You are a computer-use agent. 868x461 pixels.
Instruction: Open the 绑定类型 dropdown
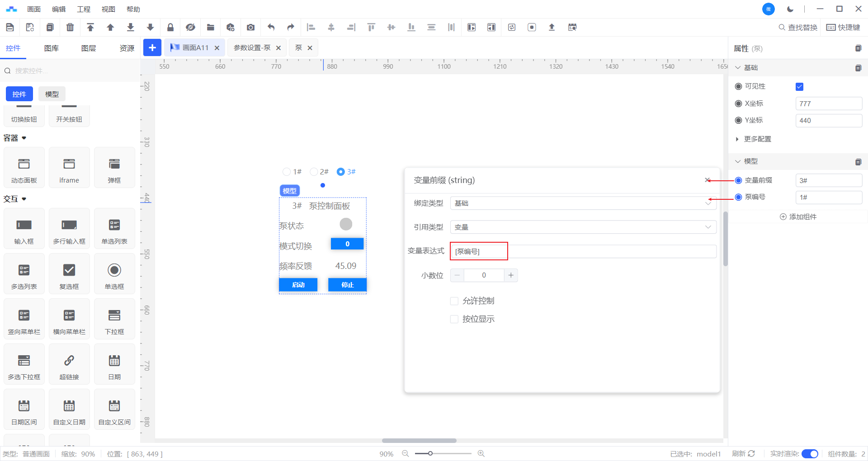583,203
